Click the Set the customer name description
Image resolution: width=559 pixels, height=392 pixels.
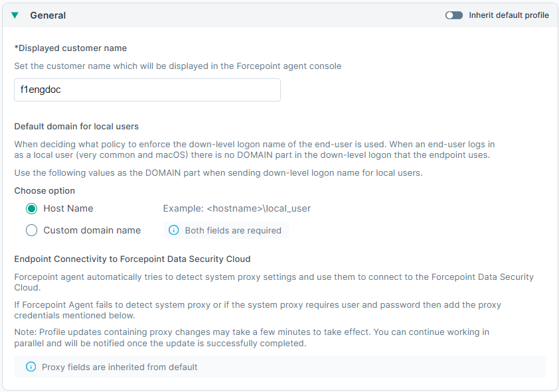(x=178, y=66)
